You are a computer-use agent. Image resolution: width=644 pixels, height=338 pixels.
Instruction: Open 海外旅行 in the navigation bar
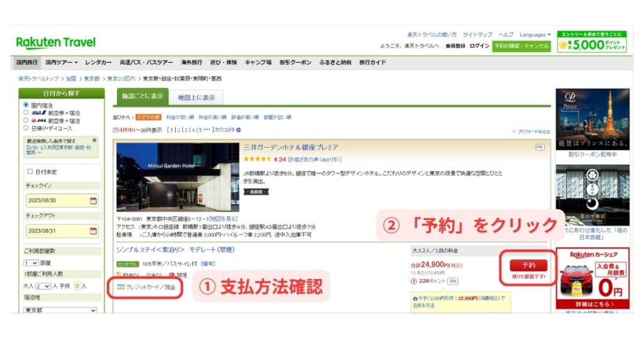point(192,62)
